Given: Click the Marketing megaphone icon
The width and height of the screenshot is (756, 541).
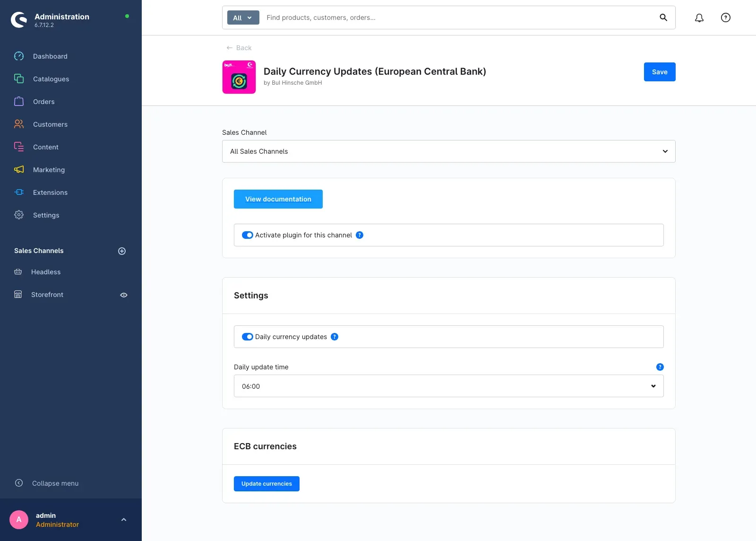Looking at the screenshot, I should coord(19,170).
